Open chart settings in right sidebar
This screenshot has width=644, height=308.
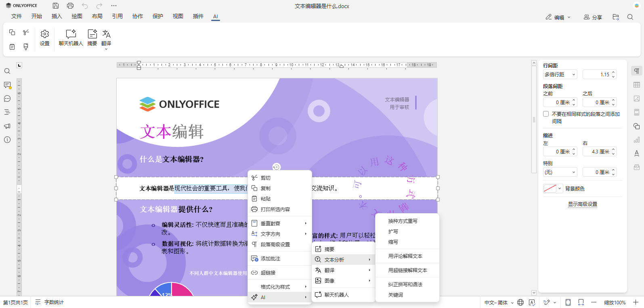637,140
